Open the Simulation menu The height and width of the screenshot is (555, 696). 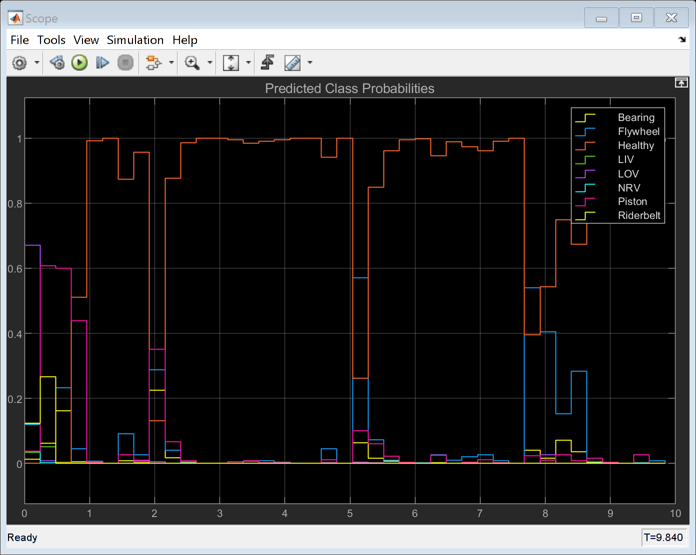(135, 40)
